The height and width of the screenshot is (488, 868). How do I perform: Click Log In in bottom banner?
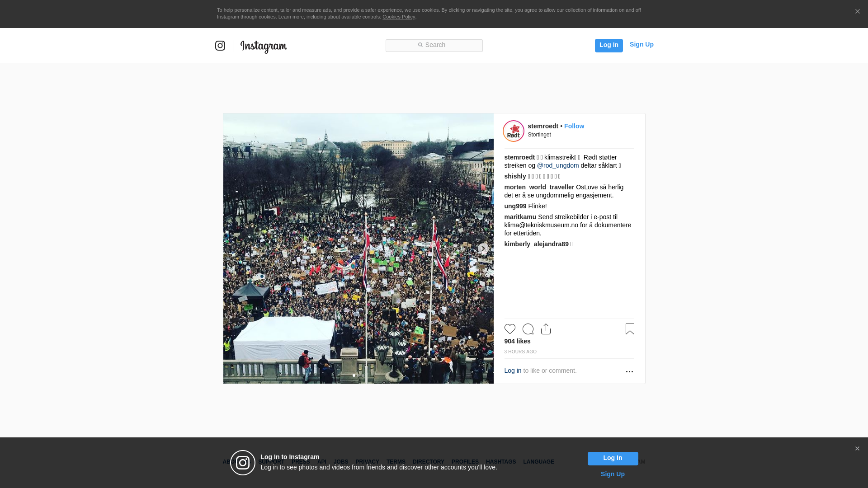click(613, 458)
